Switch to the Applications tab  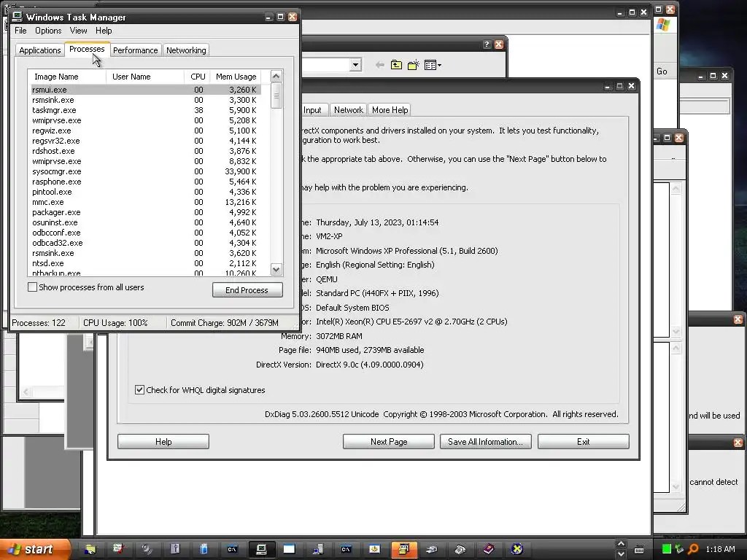(x=40, y=50)
